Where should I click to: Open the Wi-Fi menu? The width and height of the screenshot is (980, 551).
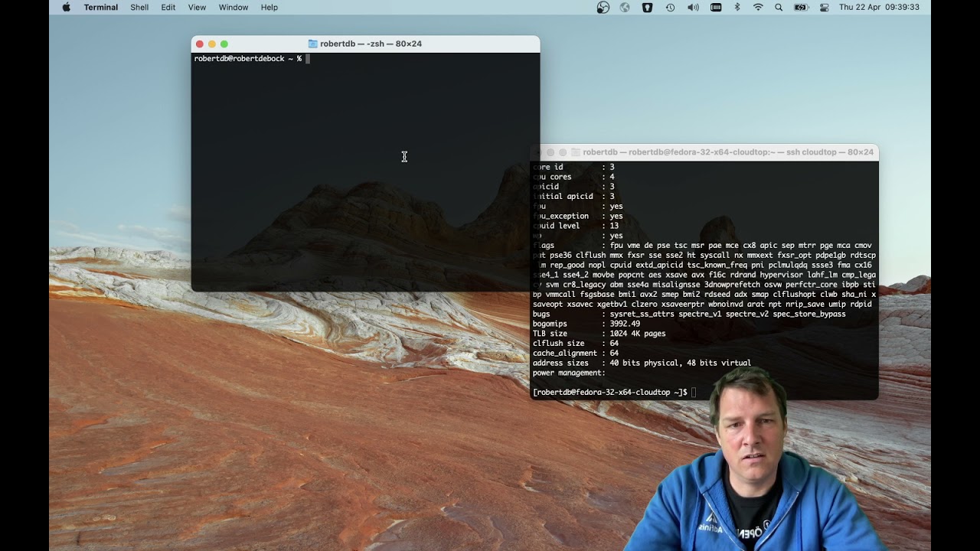[x=758, y=7]
